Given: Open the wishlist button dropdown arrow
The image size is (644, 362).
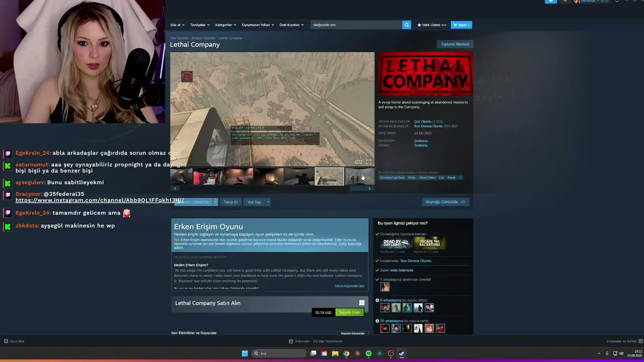Looking at the screenshot, I should pyautogui.click(x=215, y=202).
